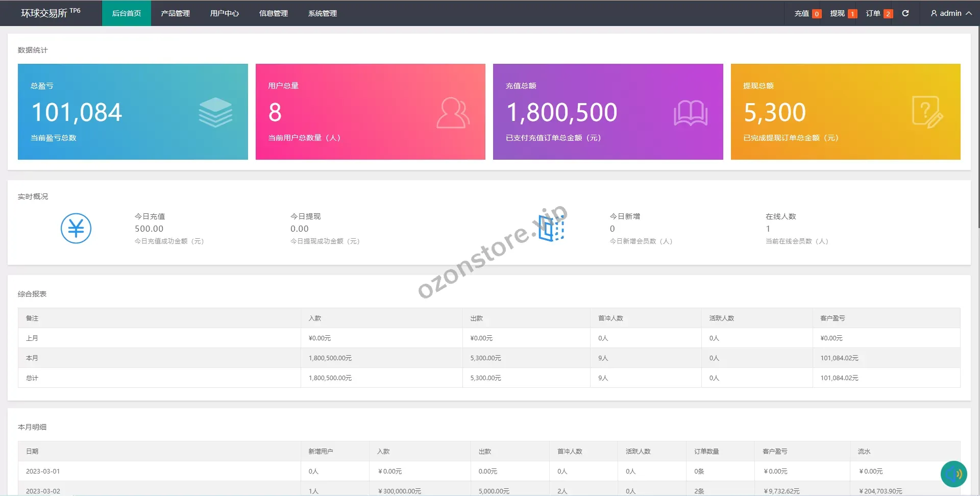
Task: Click the users icon on total users card
Action: tap(453, 113)
